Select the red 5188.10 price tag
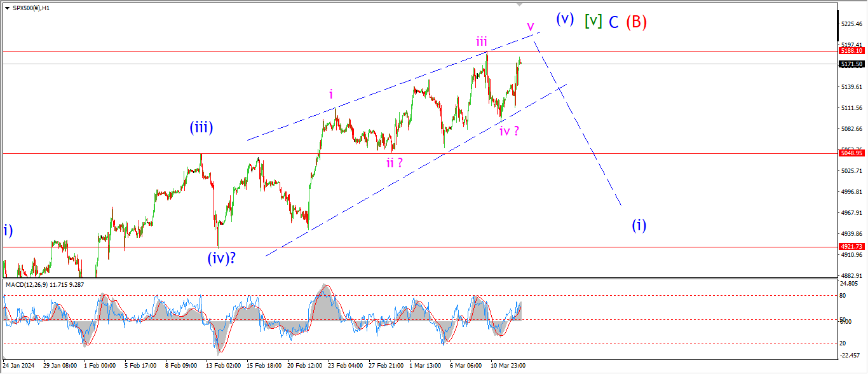This screenshot has width=868, height=374. pyautogui.click(x=851, y=50)
